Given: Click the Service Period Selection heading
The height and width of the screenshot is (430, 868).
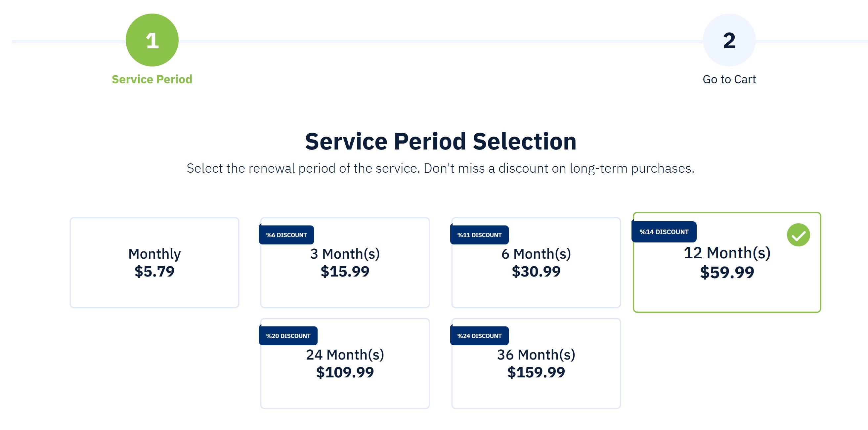Looking at the screenshot, I should coord(440,141).
